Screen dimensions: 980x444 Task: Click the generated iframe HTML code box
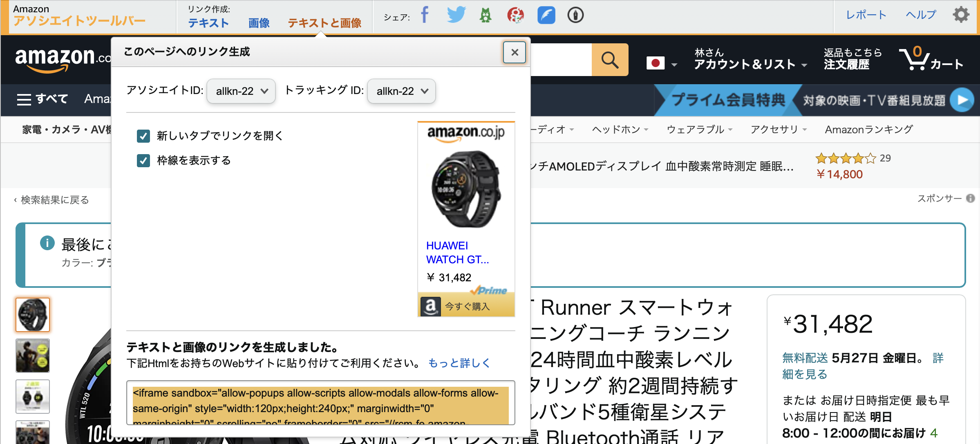320,403
